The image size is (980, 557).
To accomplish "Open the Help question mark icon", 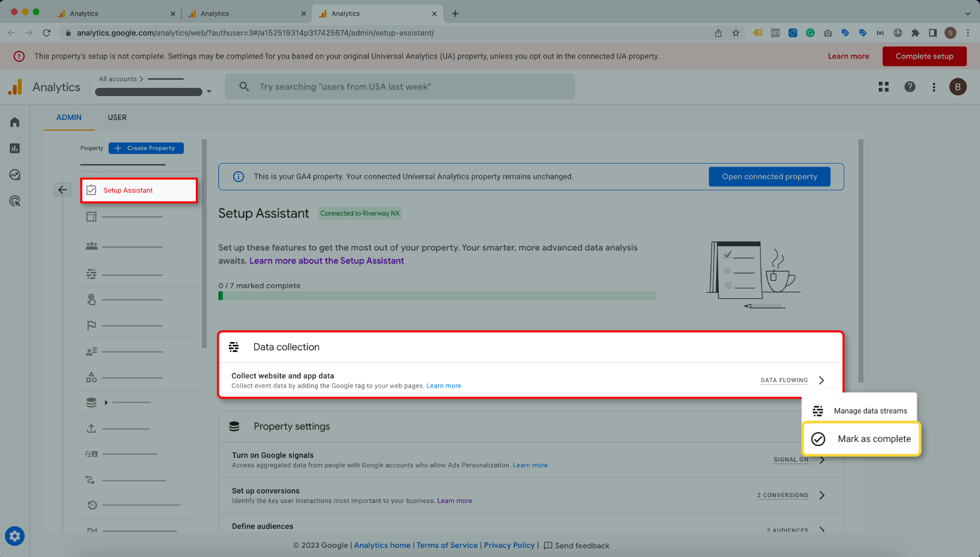I will pyautogui.click(x=910, y=87).
